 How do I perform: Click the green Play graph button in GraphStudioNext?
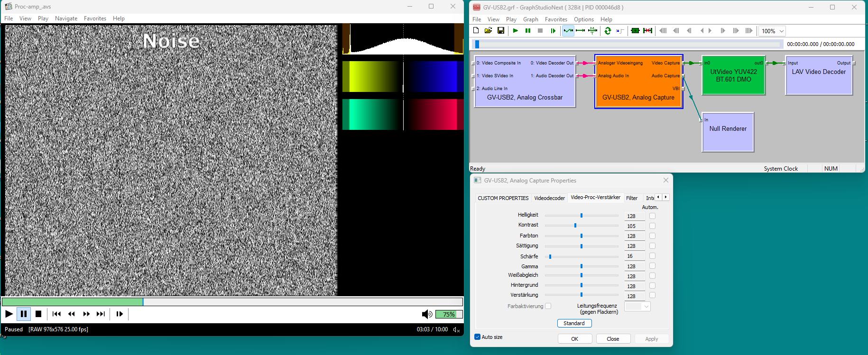point(515,31)
